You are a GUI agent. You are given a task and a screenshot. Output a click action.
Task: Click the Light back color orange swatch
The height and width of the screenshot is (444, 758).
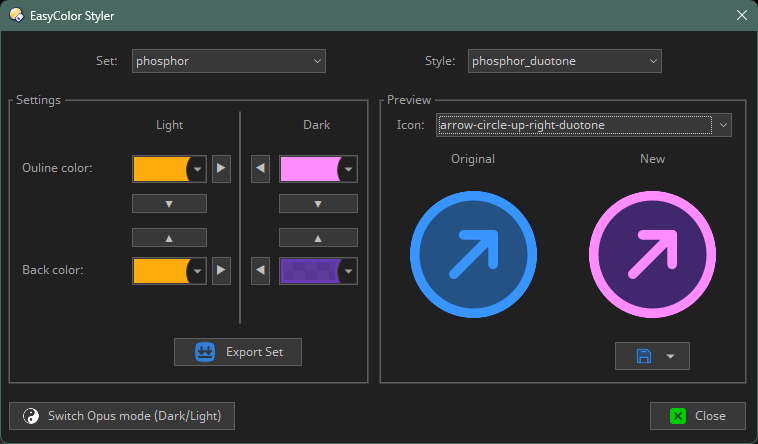click(161, 270)
